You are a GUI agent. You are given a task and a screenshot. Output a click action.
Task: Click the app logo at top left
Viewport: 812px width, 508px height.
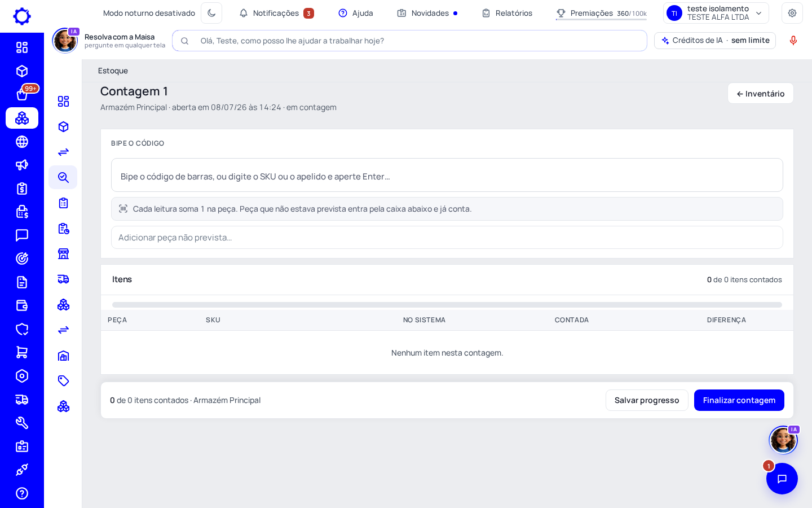22,16
